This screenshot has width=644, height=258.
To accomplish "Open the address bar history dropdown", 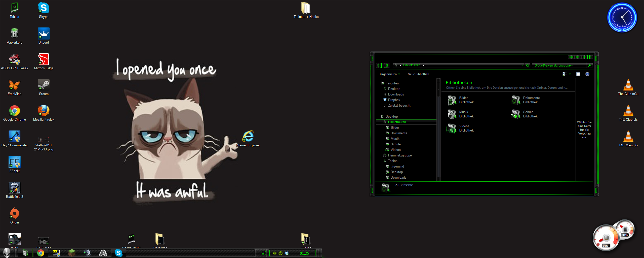I will click(522, 65).
